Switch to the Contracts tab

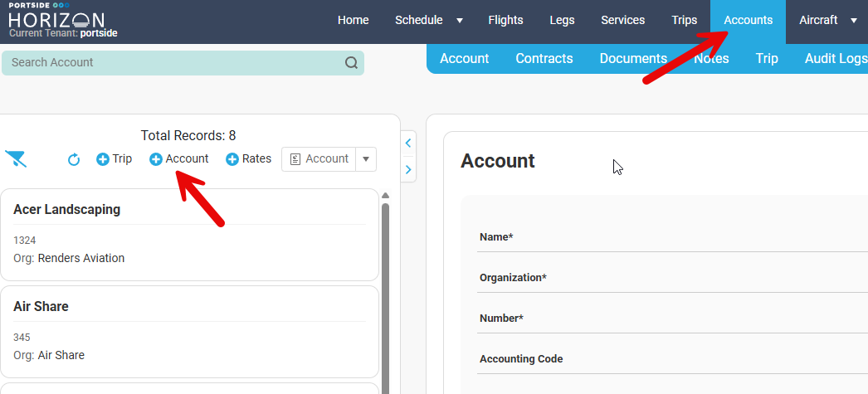tap(544, 58)
